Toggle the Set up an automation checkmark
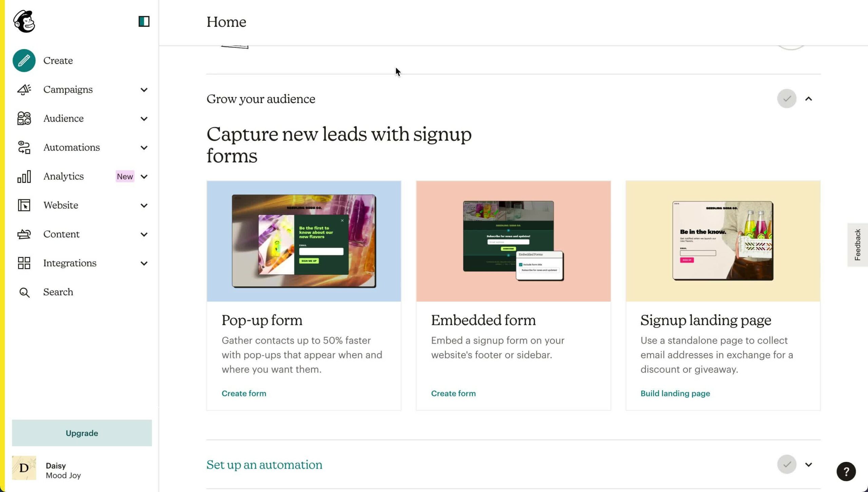The height and width of the screenshot is (492, 868). coord(787,464)
